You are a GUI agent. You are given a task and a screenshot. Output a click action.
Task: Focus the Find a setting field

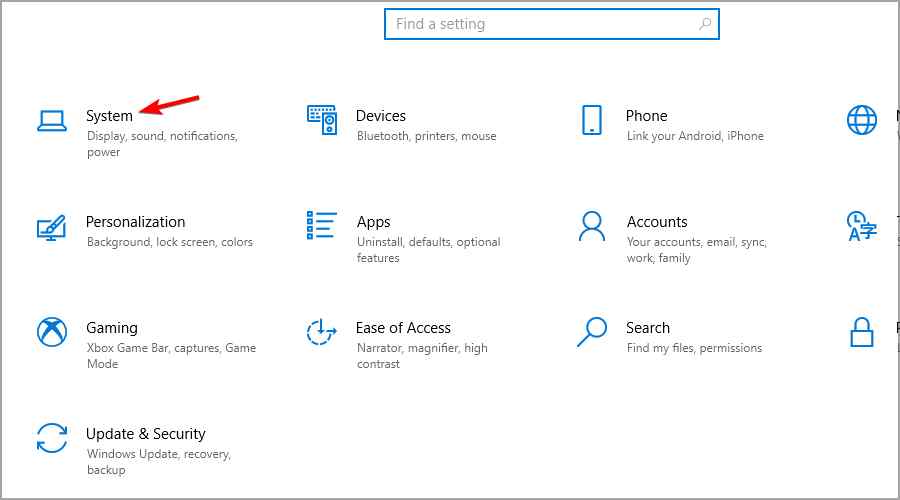tap(552, 24)
